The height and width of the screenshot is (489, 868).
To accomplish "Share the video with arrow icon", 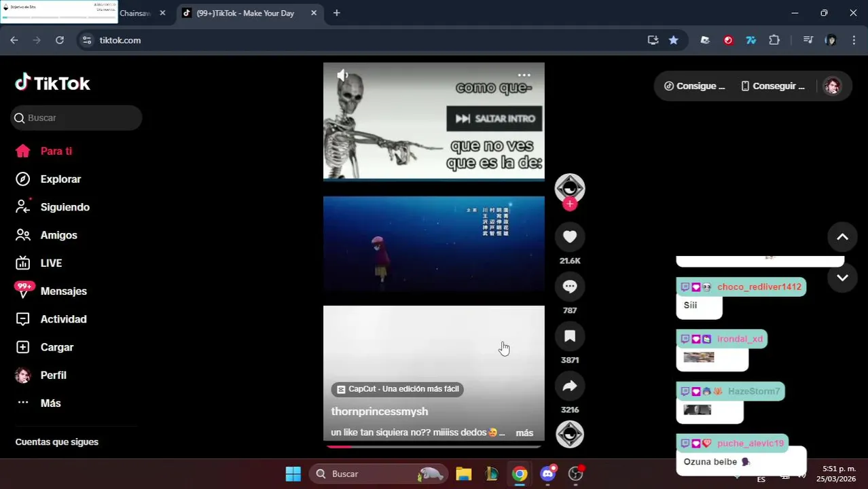I will point(570,386).
